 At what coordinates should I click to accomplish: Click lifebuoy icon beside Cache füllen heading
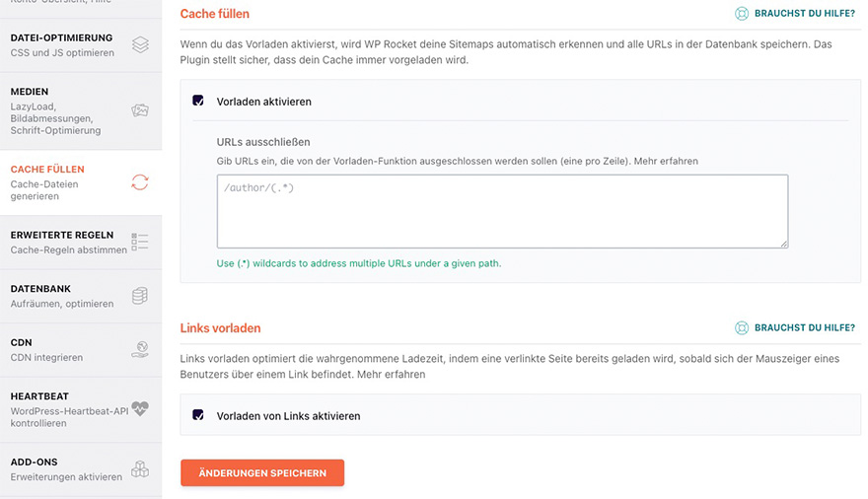point(742,15)
